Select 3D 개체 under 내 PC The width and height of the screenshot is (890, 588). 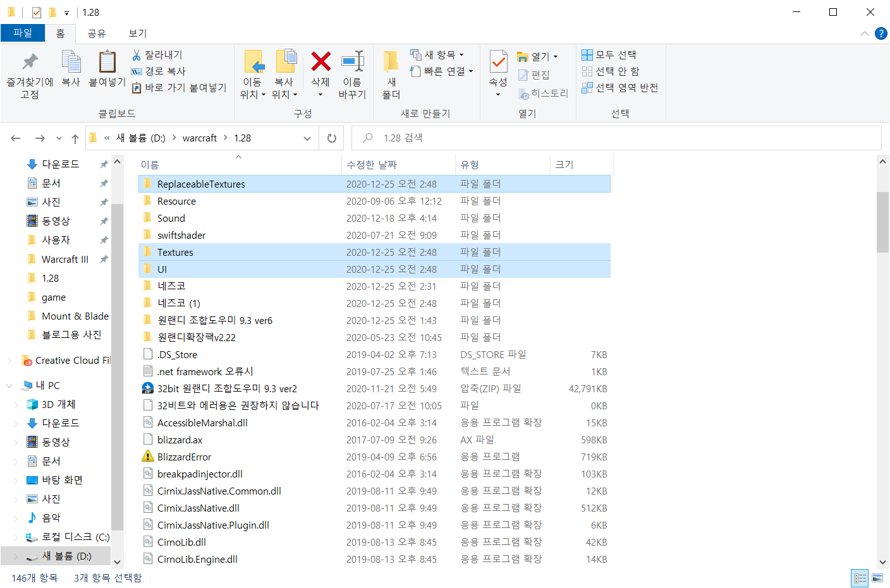58,404
